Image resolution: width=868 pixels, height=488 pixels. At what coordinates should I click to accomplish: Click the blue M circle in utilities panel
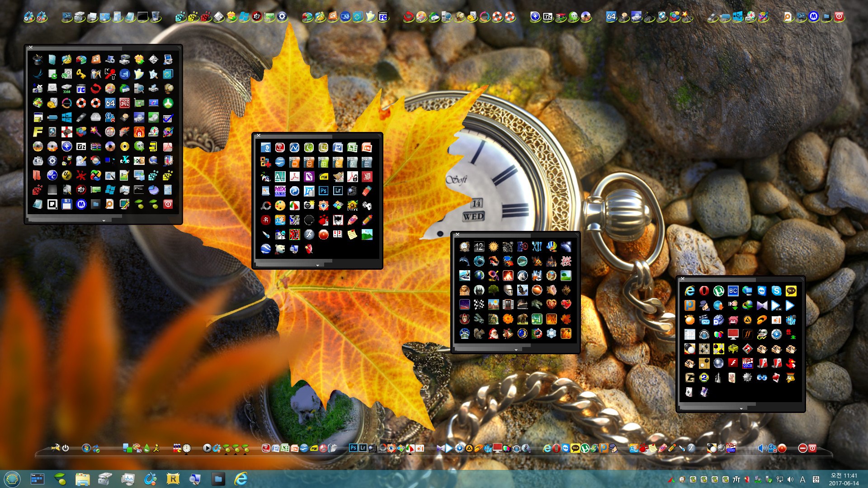pos(81,204)
